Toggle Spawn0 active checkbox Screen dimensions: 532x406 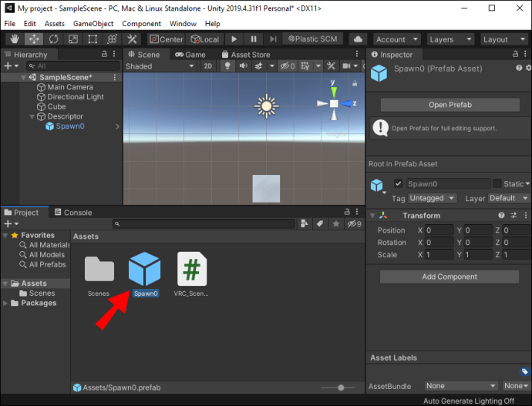click(398, 183)
